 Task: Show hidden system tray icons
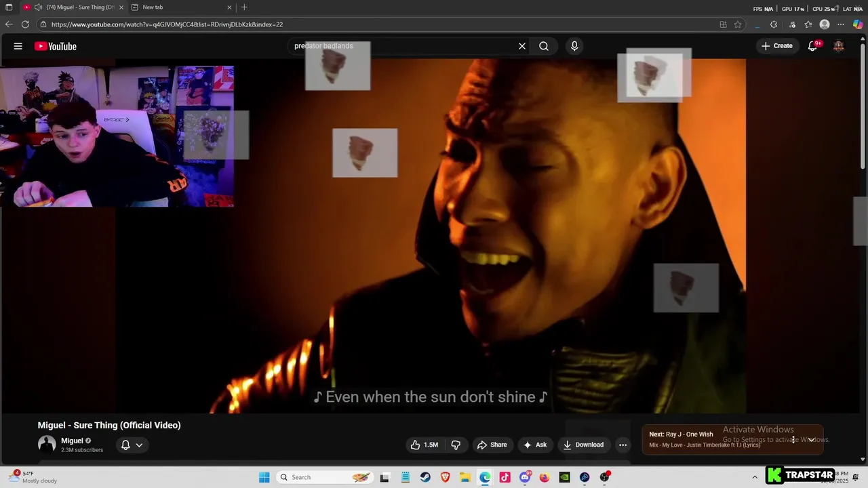(755, 477)
